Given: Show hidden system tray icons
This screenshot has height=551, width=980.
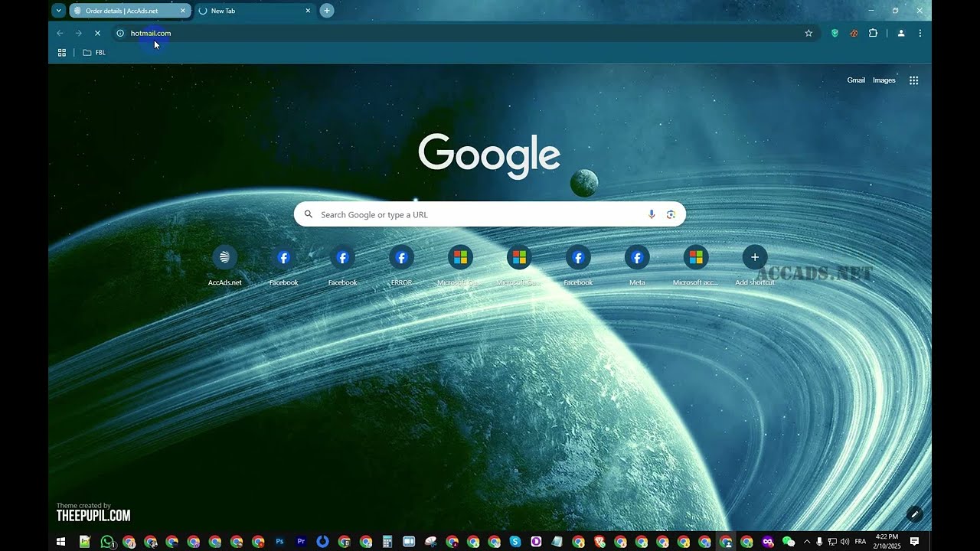Looking at the screenshot, I should [x=806, y=542].
